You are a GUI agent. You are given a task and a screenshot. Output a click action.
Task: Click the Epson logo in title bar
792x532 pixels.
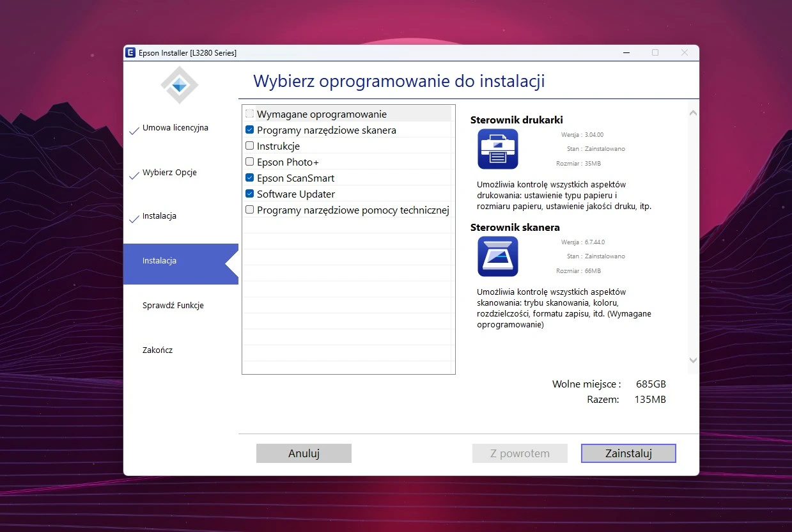(130, 52)
